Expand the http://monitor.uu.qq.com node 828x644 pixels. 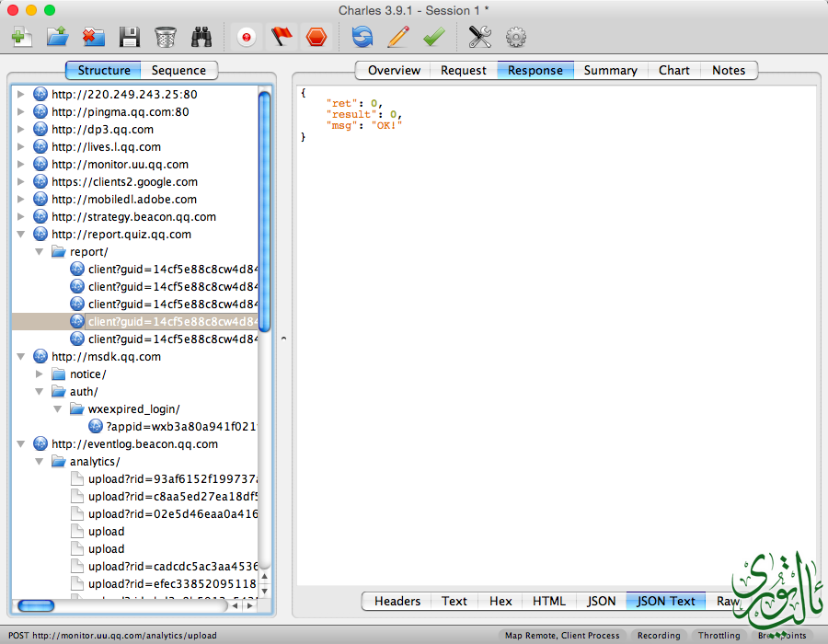[20, 164]
